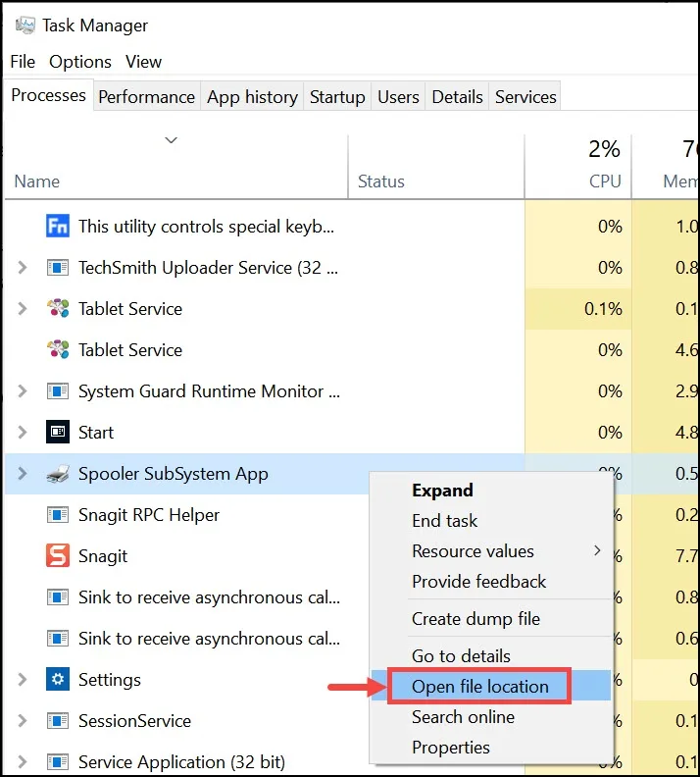Viewport: 700px width, 777px height.
Task: Switch to the Startup tab
Action: click(x=337, y=96)
